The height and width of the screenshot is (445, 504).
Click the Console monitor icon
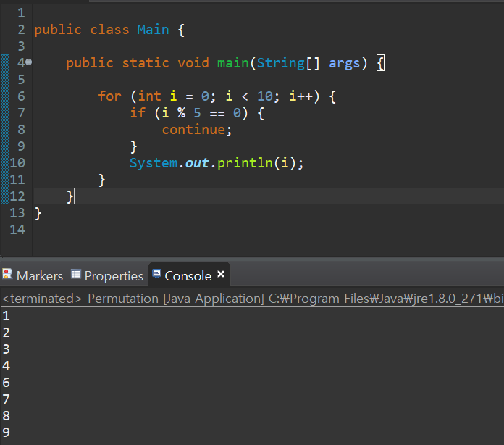[x=156, y=274]
